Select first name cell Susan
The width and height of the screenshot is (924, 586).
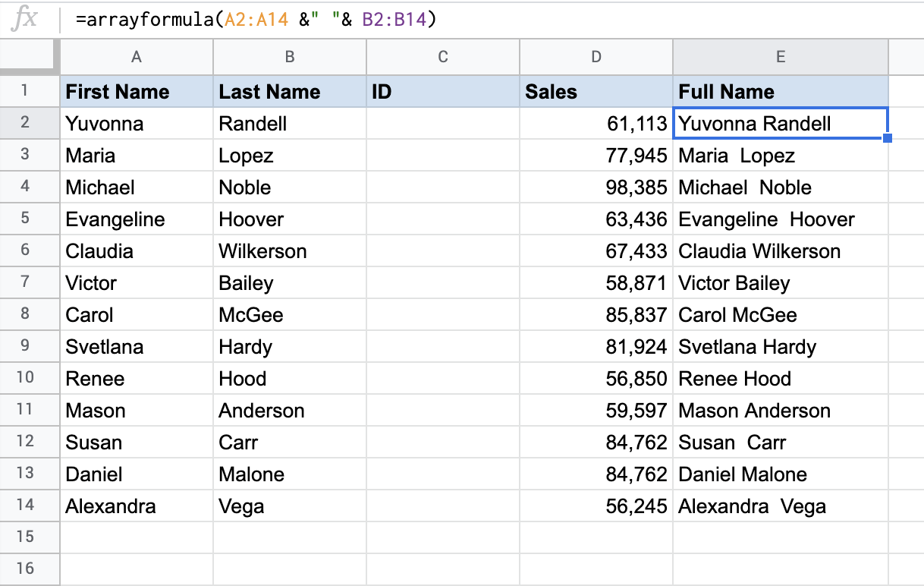(x=137, y=443)
